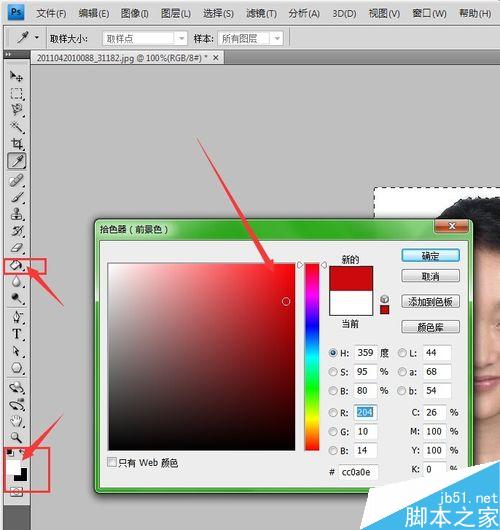
Task: Enable the 只有 Web 颜色 checkbox
Action: point(112,462)
